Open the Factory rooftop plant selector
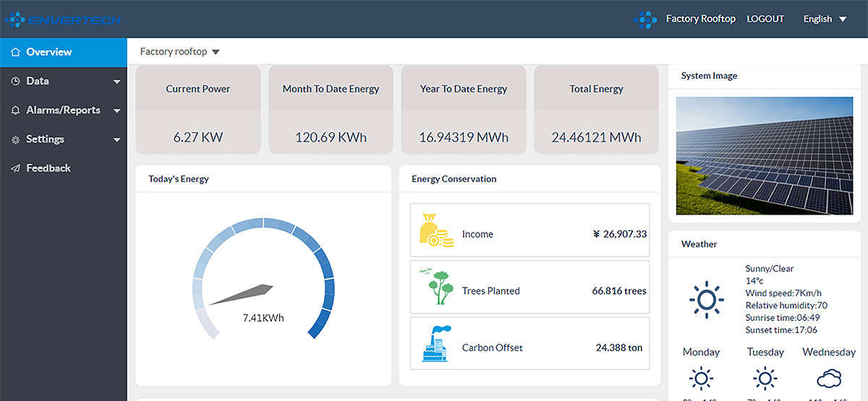This screenshot has height=401, width=868. [x=180, y=52]
